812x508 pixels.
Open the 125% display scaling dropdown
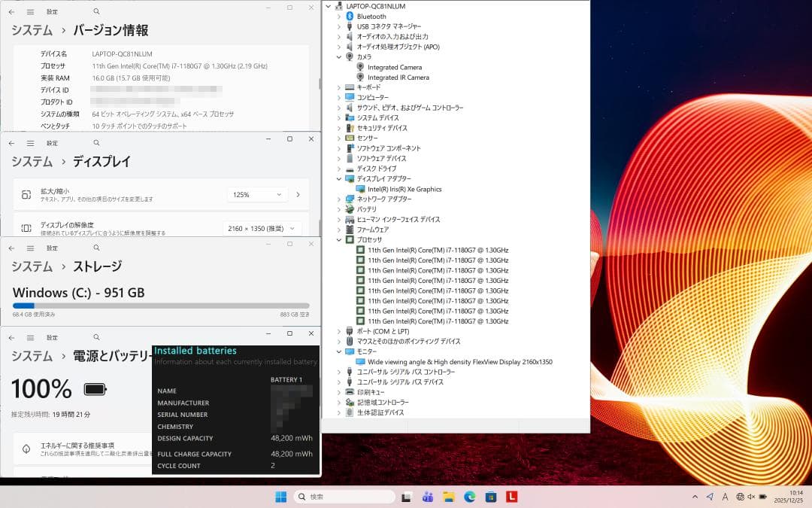[x=256, y=194]
